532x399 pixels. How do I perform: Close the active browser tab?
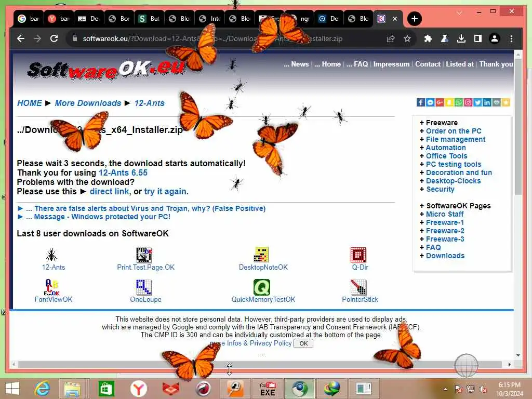tap(395, 19)
